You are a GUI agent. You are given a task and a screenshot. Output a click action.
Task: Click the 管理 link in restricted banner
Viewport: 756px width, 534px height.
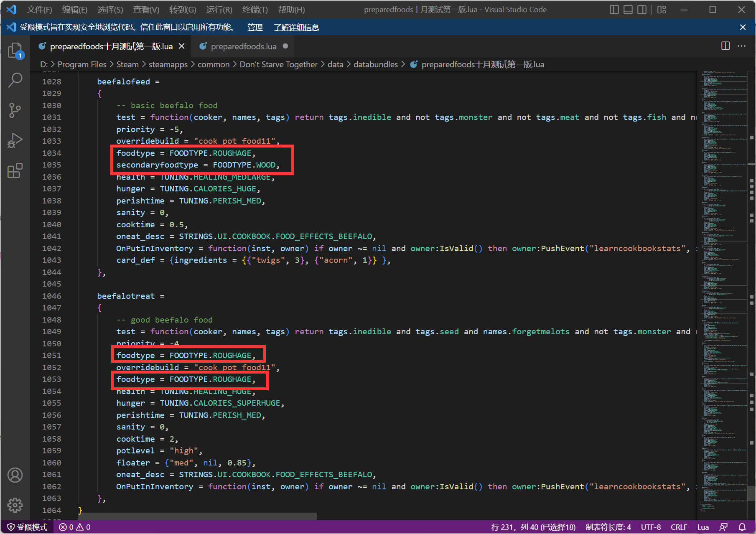[255, 27]
